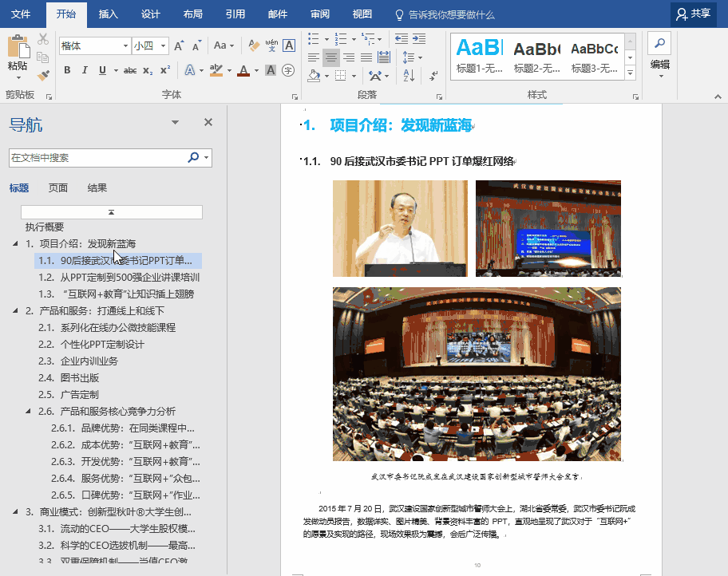Toggle Bold formatting
The image size is (728, 576).
[x=67, y=70]
